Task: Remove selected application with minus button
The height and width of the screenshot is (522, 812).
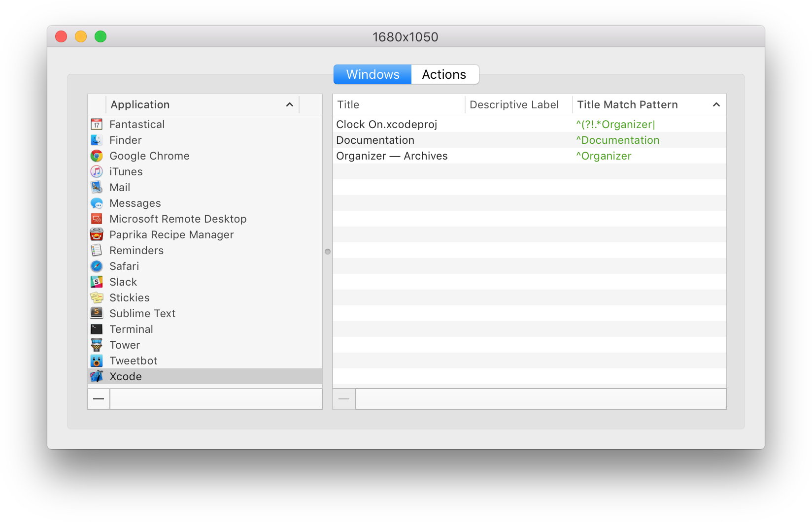Action: (x=98, y=399)
